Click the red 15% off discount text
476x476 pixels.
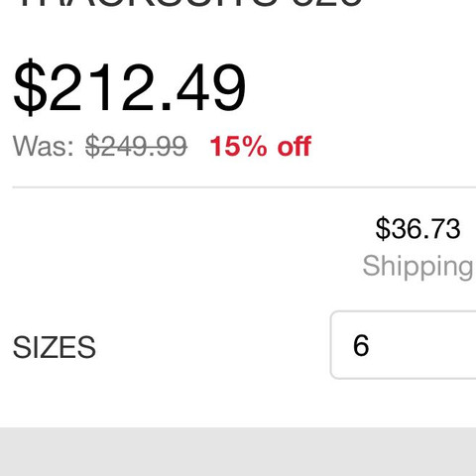pyautogui.click(x=261, y=146)
